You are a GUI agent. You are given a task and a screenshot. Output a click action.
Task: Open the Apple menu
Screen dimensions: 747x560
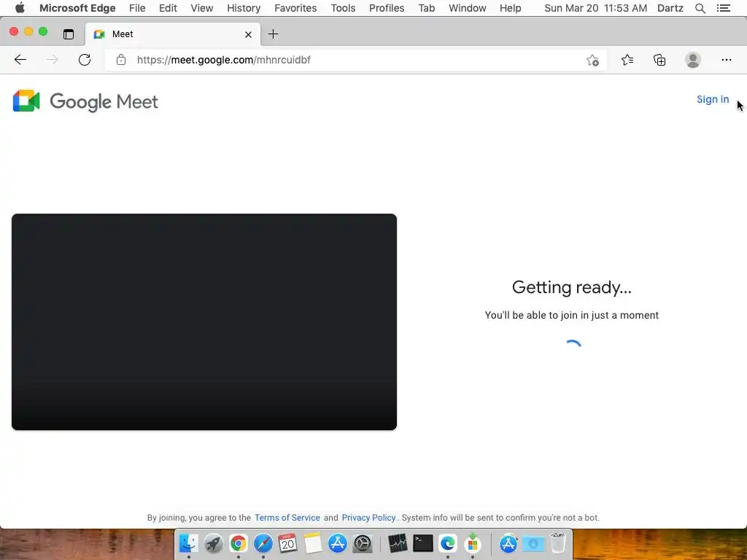pyautogui.click(x=20, y=8)
